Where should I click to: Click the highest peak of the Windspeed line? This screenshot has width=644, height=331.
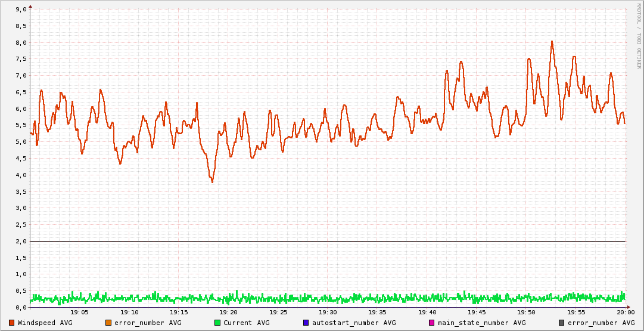[x=552, y=41]
